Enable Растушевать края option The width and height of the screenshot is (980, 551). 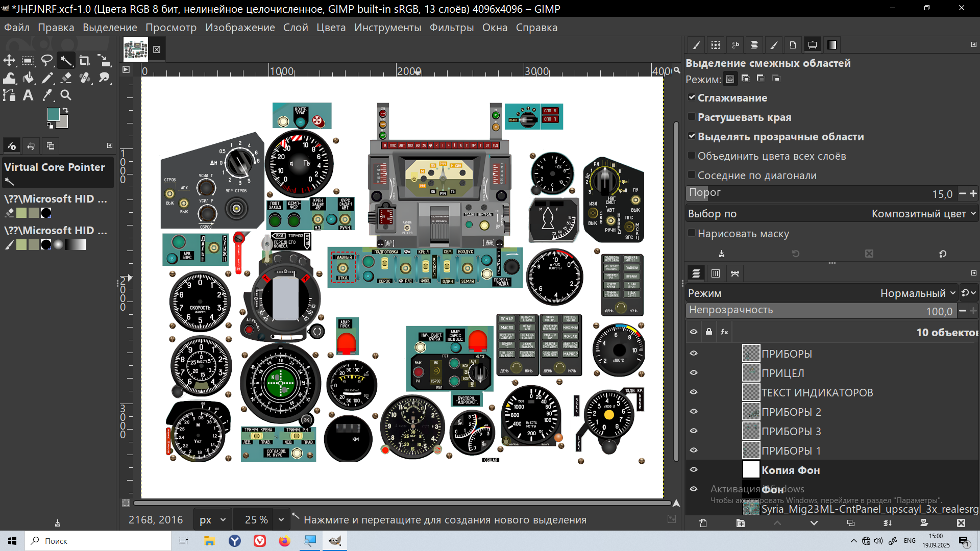pyautogui.click(x=692, y=117)
